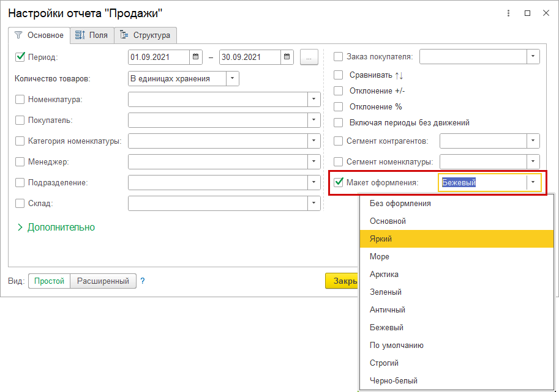This screenshot has height=392, width=559.
Task: Enable the Номенклатура filter checkbox
Action: click(20, 99)
